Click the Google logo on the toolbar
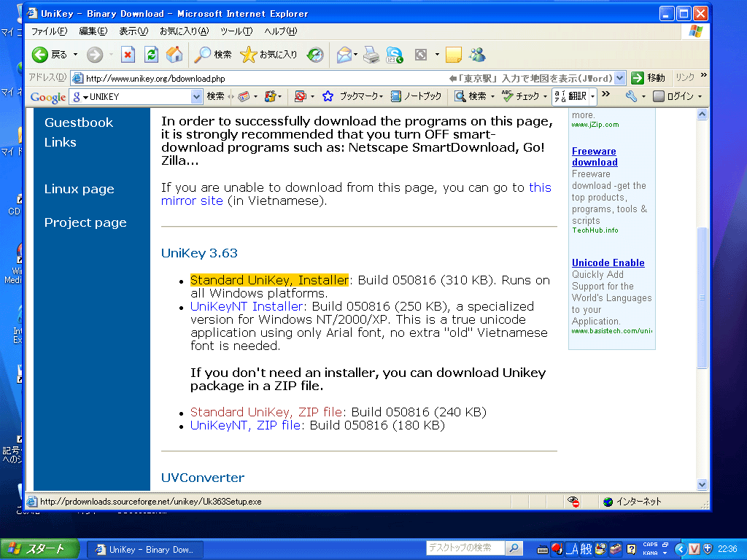Screen dimensions: 747x560 pyautogui.click(x=48, y=97)
